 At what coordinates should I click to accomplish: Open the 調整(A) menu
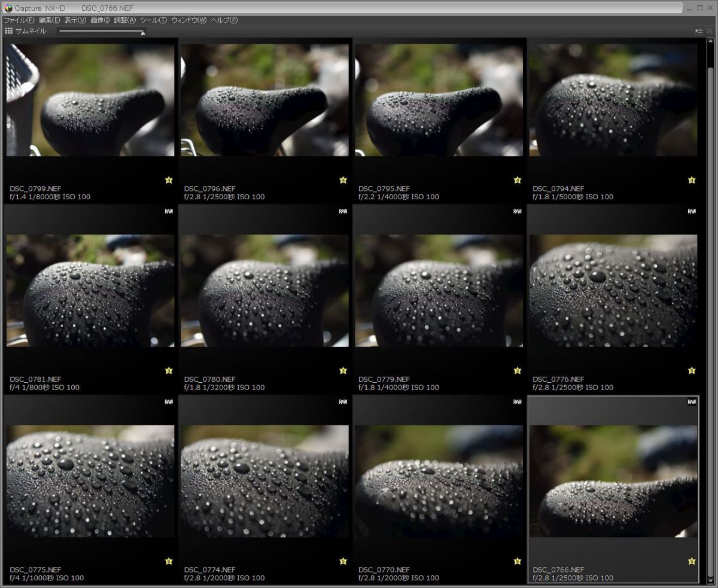point(124,20)
